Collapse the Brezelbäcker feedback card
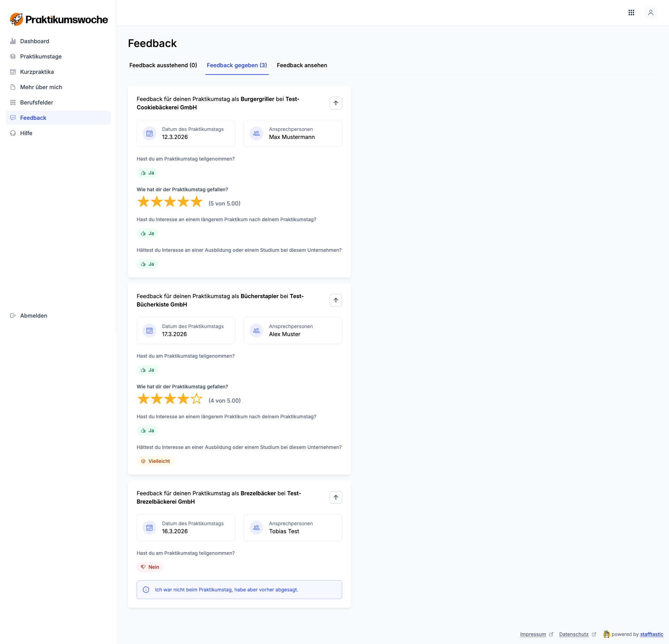The height and width of the screenshot is (644, 669). 336,497
